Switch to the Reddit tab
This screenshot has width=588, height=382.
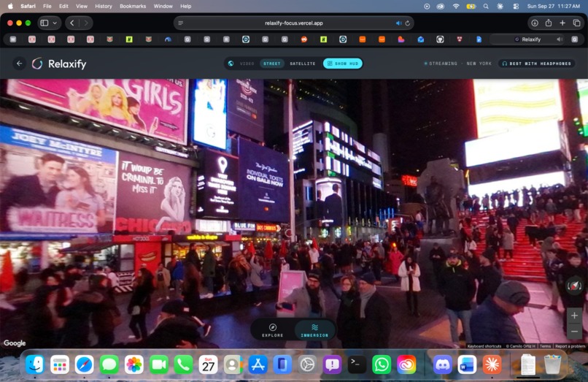(x=303, y=39)
